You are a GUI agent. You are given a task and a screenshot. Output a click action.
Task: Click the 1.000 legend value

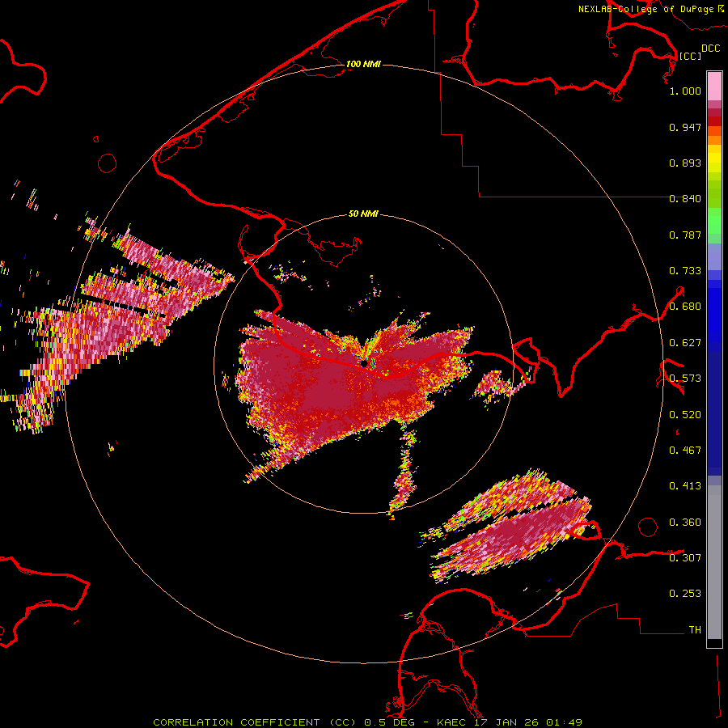pos(685,91)
